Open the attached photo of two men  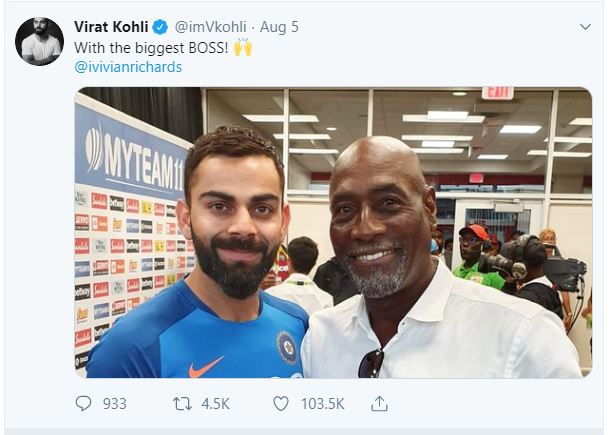coord(333,232)
